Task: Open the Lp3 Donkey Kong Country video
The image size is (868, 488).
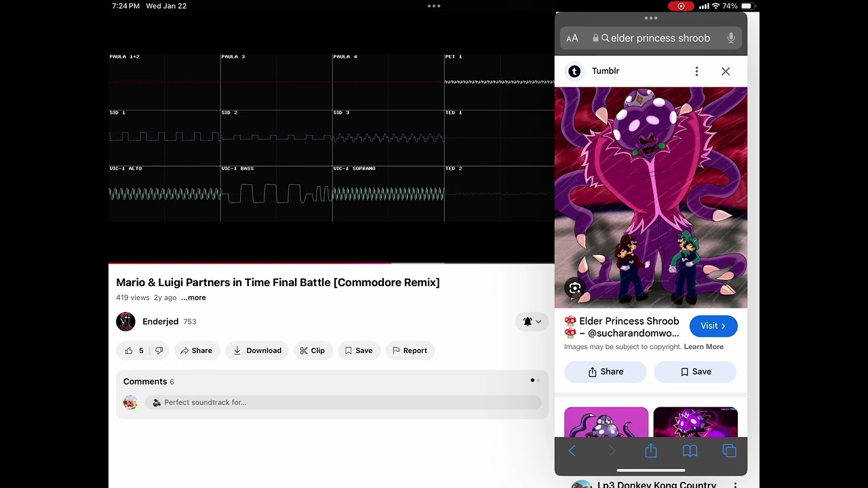Action: [656, 485]
